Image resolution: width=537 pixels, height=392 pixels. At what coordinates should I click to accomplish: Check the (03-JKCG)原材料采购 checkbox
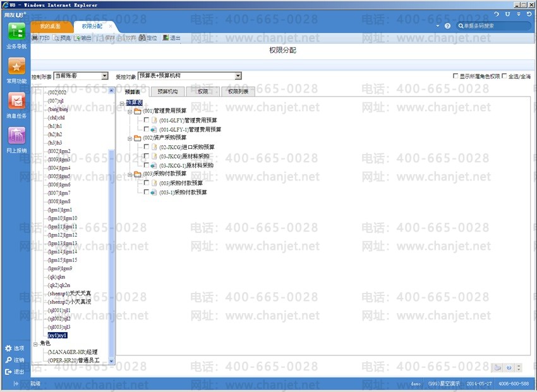pos(147,156)
